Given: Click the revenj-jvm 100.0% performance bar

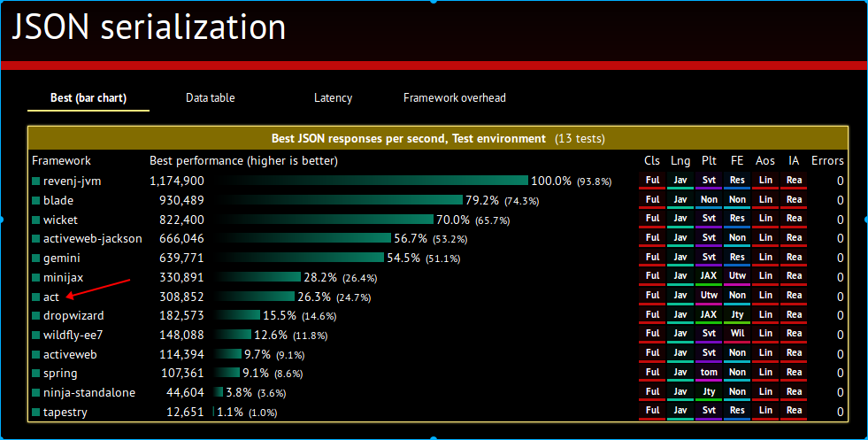Looking at the screenshot, I should 372,181.
